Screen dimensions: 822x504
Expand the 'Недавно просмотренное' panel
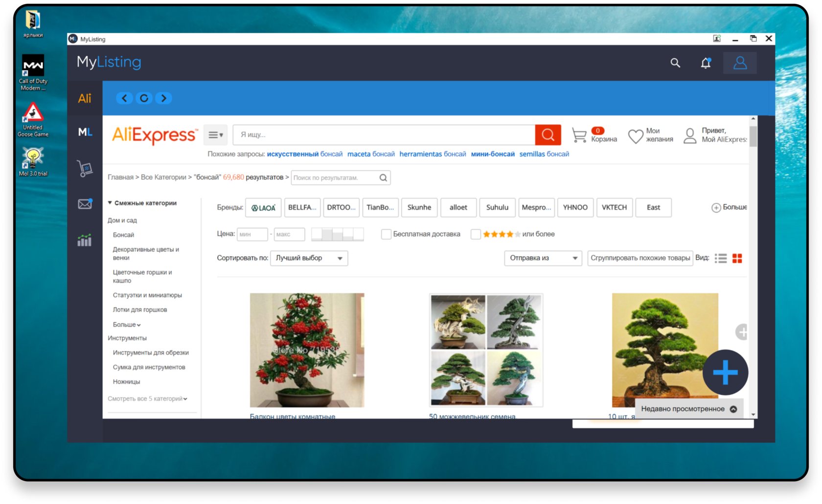point(689,409)
